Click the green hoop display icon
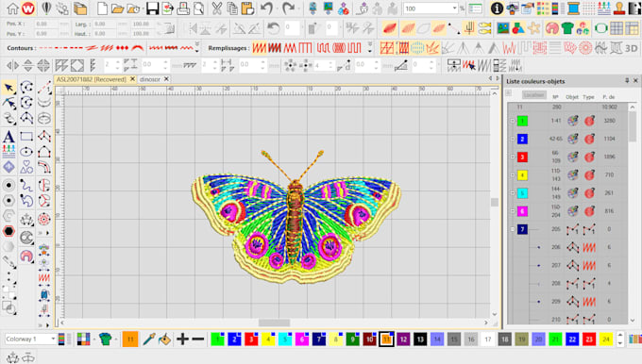The width and height of the screenshot is (642, 364). (x=600, y=28)
